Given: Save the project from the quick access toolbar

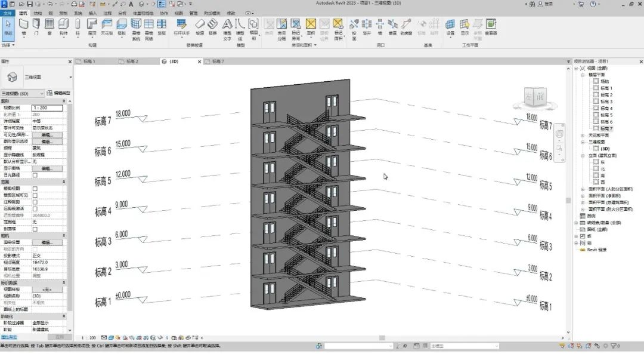Looking at the screenshot, I should (30, 4).
